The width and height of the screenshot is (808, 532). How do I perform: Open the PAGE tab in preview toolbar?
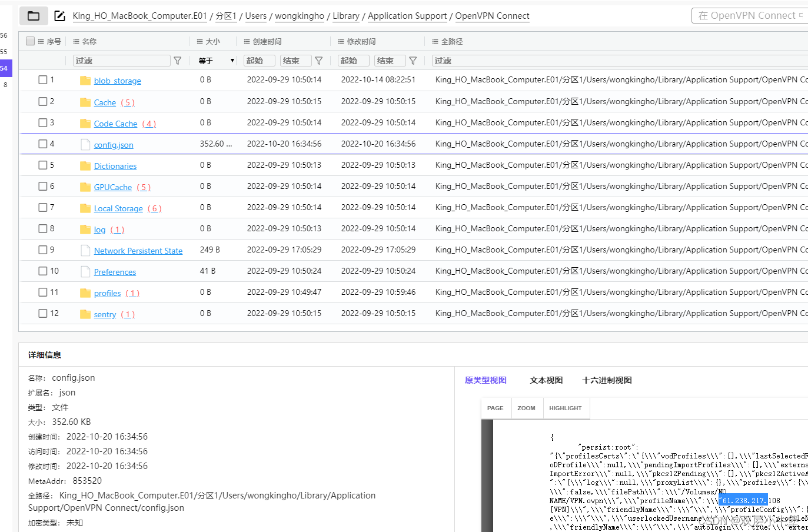click(x=496, y=408)
